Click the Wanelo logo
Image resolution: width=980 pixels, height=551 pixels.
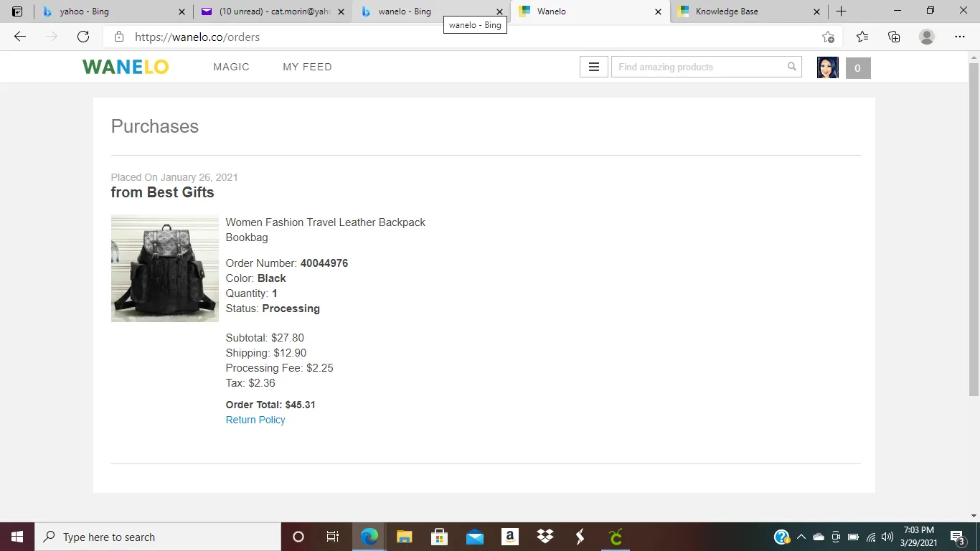pyautogui.click(x=126, y=67)
